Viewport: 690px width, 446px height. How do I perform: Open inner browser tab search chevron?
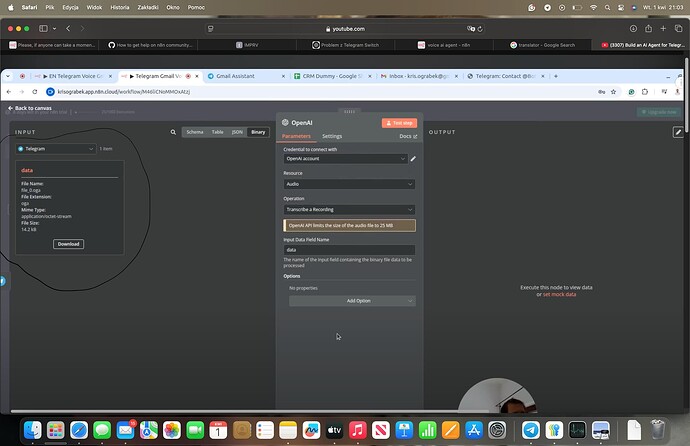[8, 76]
